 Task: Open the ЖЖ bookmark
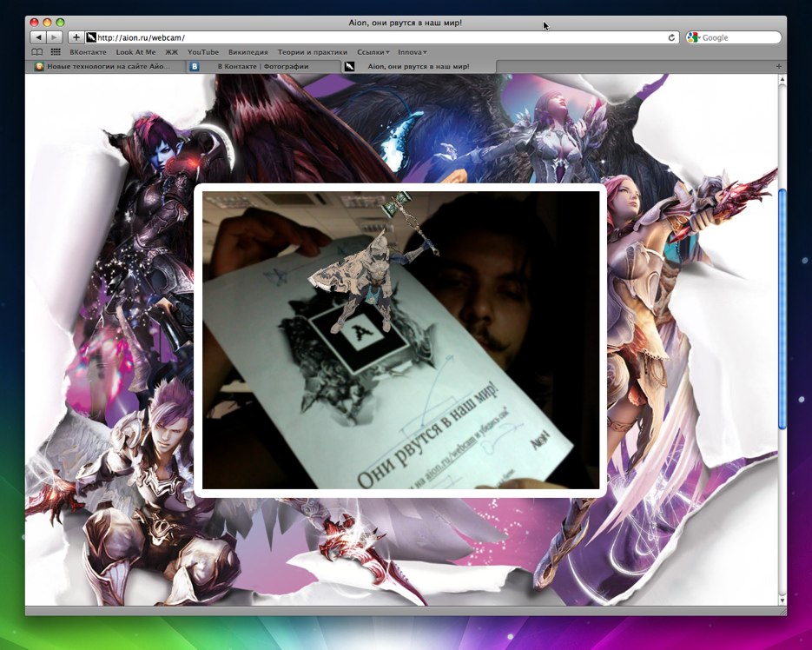tap(171, 52)
